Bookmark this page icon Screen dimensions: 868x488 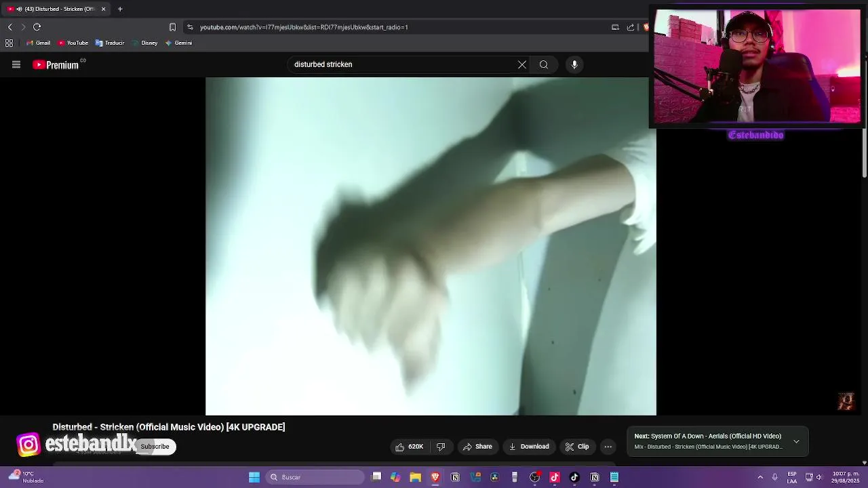pyautogui.click(x=172, y=27)
